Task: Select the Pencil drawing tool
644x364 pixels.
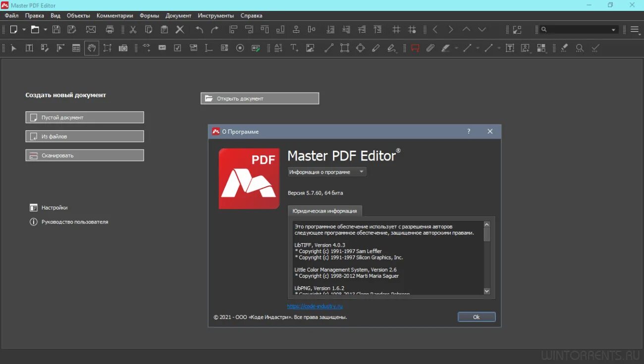Action: click(x=376, y=48)
